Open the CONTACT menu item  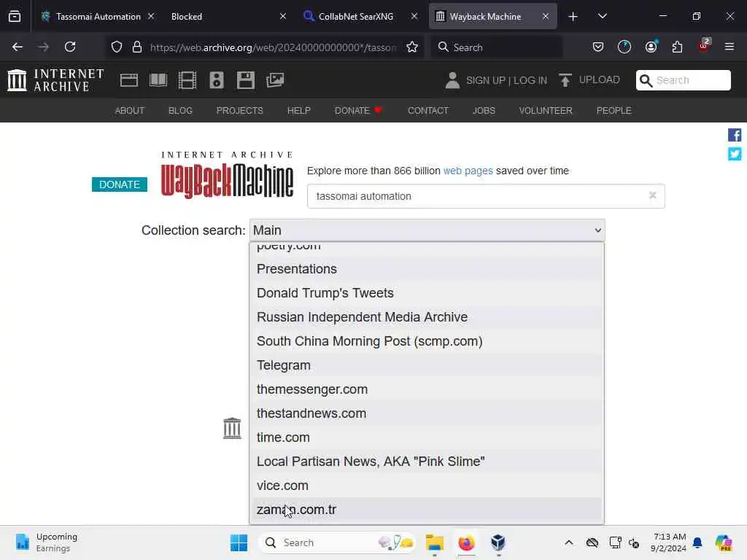pos(427,111)
